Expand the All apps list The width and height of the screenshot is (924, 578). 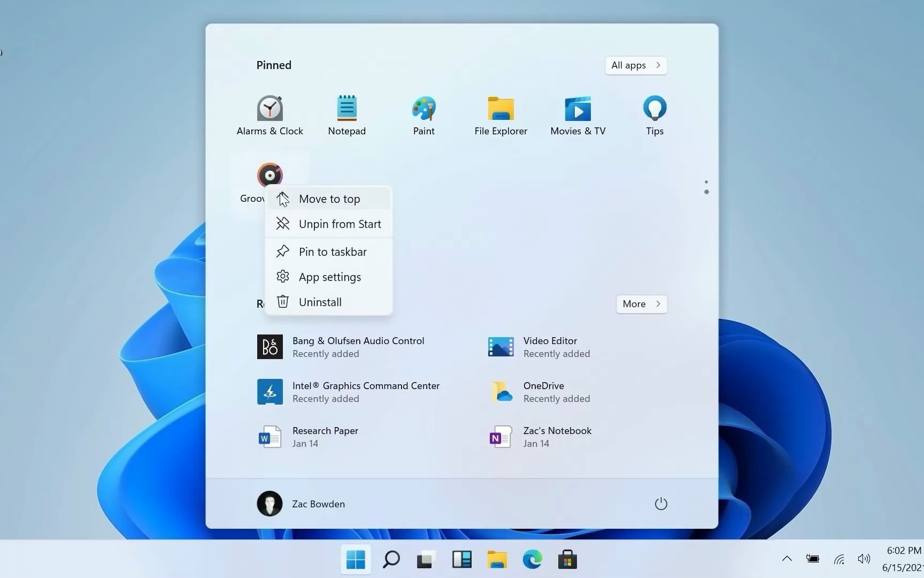pyautogui.click(x=636, y=65)
